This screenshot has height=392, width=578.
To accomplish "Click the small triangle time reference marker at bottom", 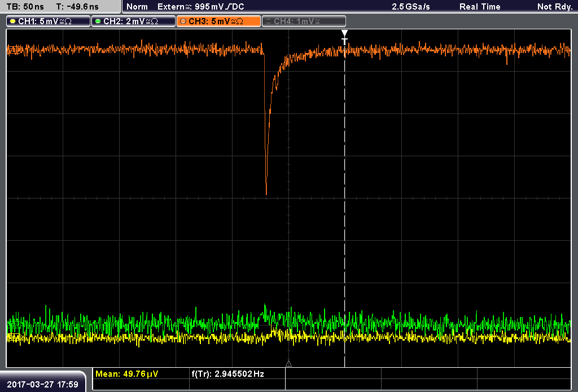I will click(288, 364).
